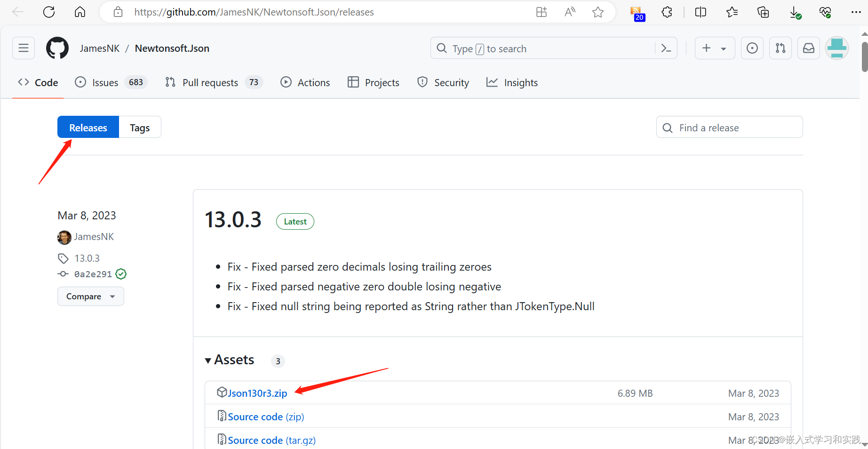Show verified commit signature check icon

[x=121, y=274]
